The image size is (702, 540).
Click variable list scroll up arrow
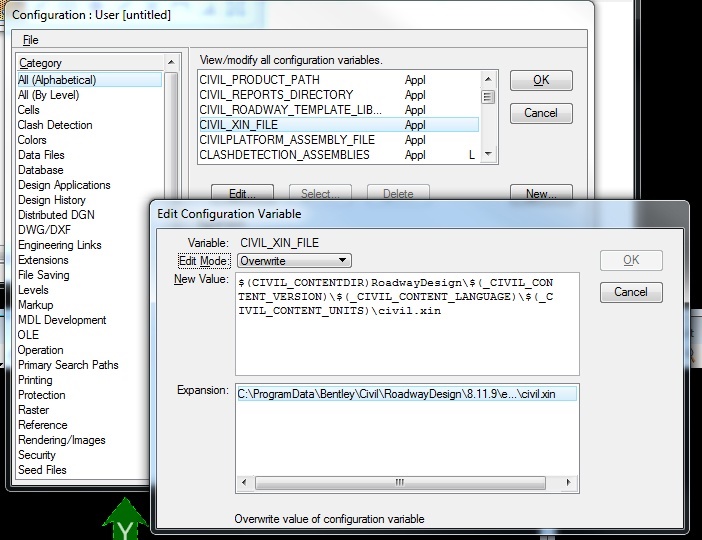click(488, 79)
